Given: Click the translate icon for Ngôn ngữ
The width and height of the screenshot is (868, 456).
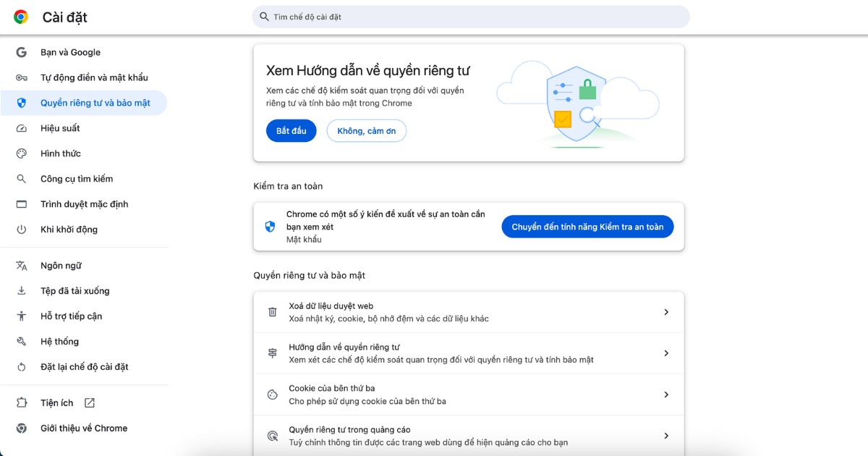Looking at the screenshot, I should pyautogui.click(x=22, y=266).
